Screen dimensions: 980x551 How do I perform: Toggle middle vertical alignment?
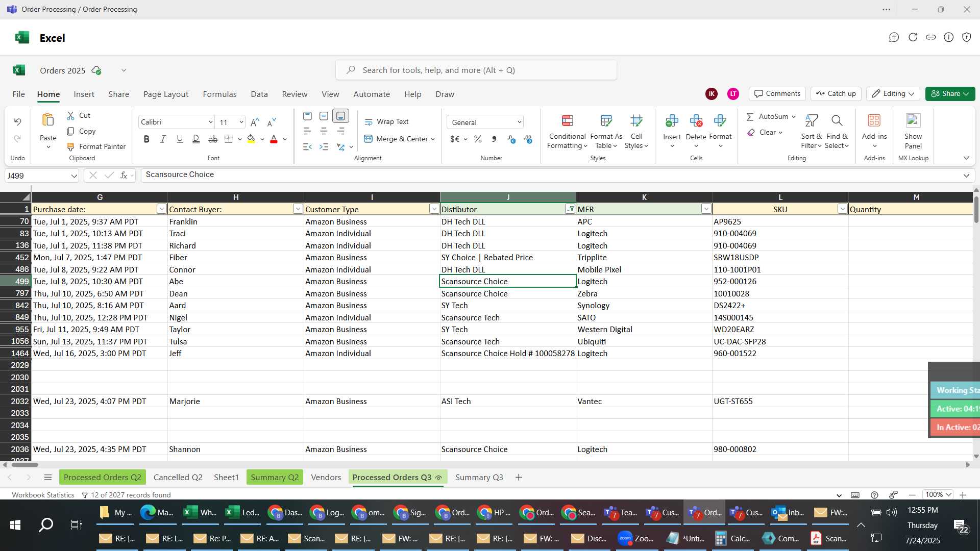(x=324, y=116)
